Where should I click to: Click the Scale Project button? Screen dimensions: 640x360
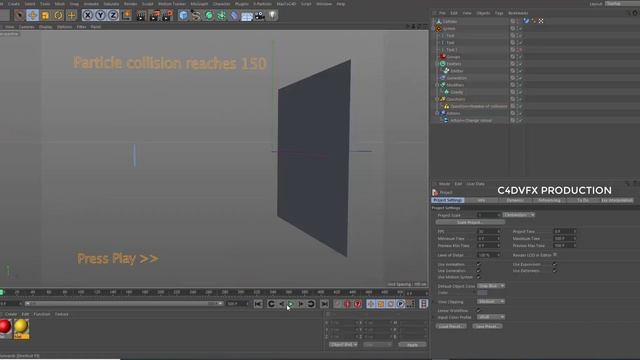tap(470, 222)
